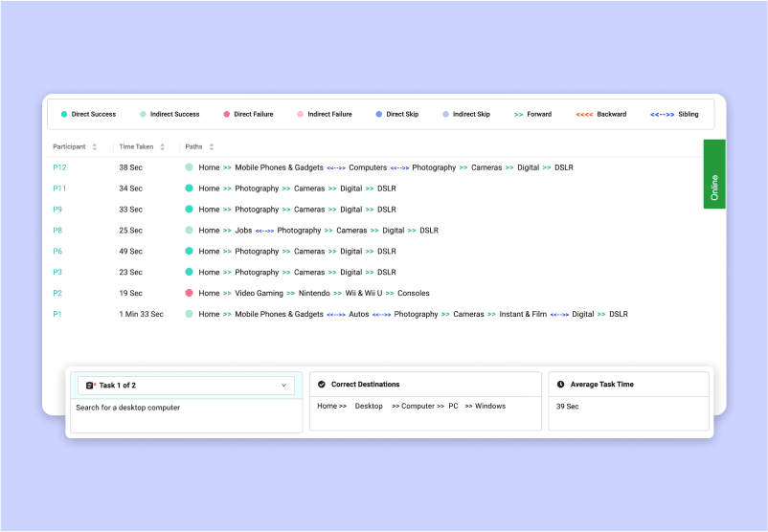This screenshot has height=532, width=768.
Task: Open participant P12 link
Action: [x=59, y=167]
